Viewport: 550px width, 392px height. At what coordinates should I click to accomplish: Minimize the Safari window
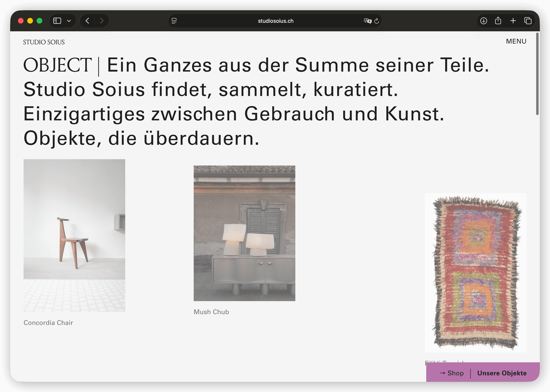coord(30,21)
